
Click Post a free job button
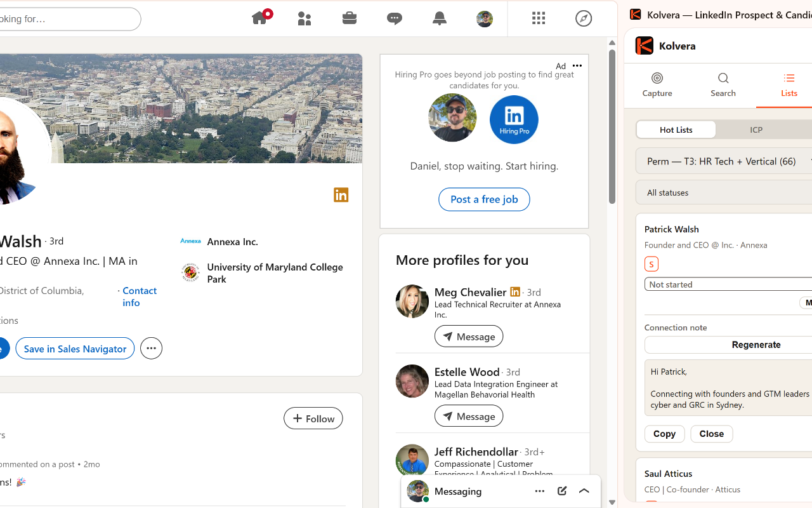(x=484, y=199)
